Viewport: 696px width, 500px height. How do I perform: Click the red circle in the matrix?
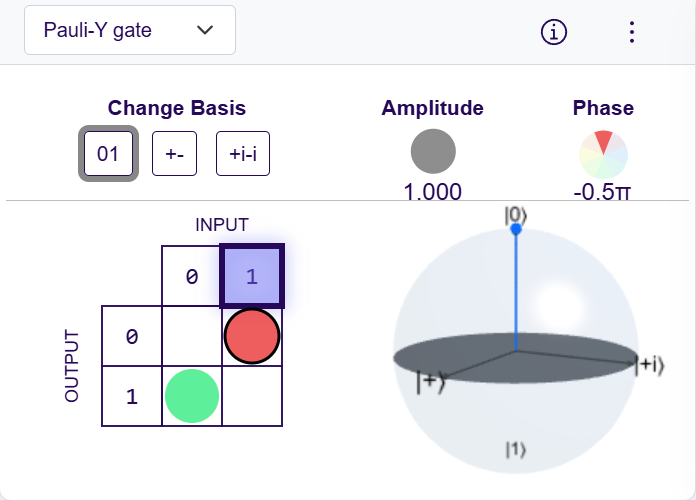(x=252, y=337)
